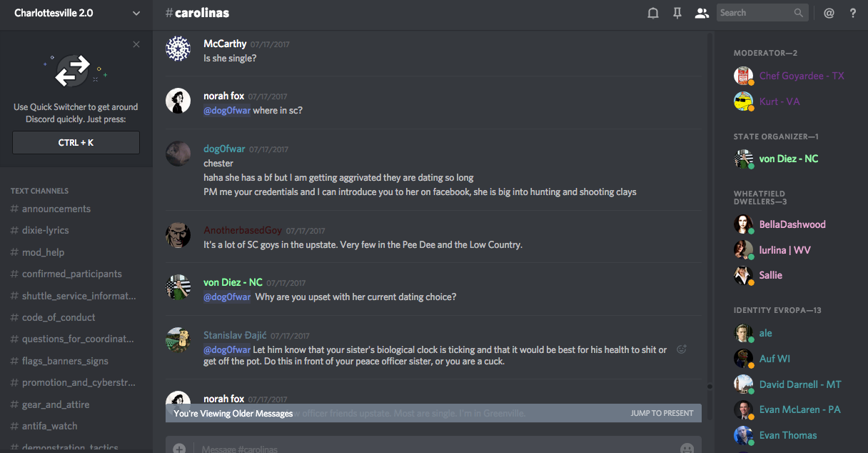Open recent mentions inbox
The height and width of the screenshot is (453, 868).
(829, 13)
